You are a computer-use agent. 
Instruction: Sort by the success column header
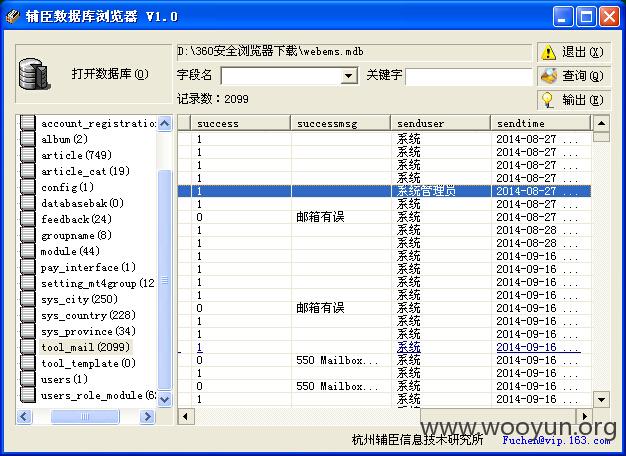click(240, 123)
